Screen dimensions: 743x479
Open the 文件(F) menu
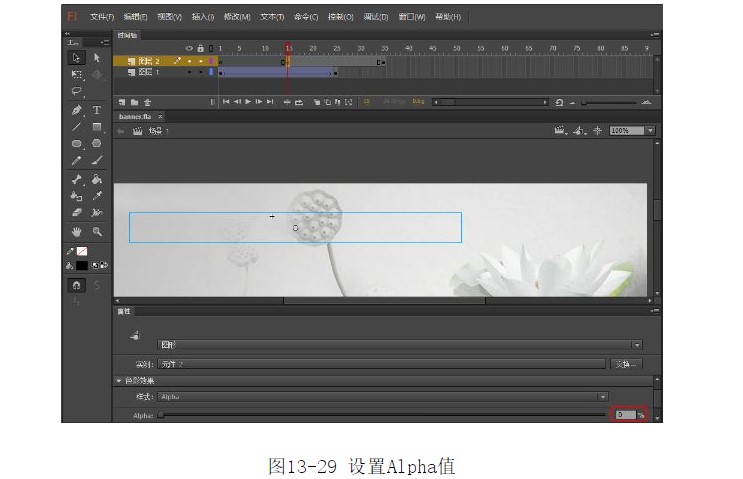(102, 17)
